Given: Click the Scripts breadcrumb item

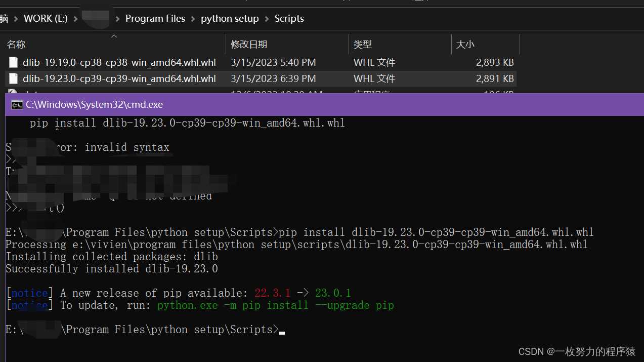Looking at the screenshot, I should [x=289, y=18].
